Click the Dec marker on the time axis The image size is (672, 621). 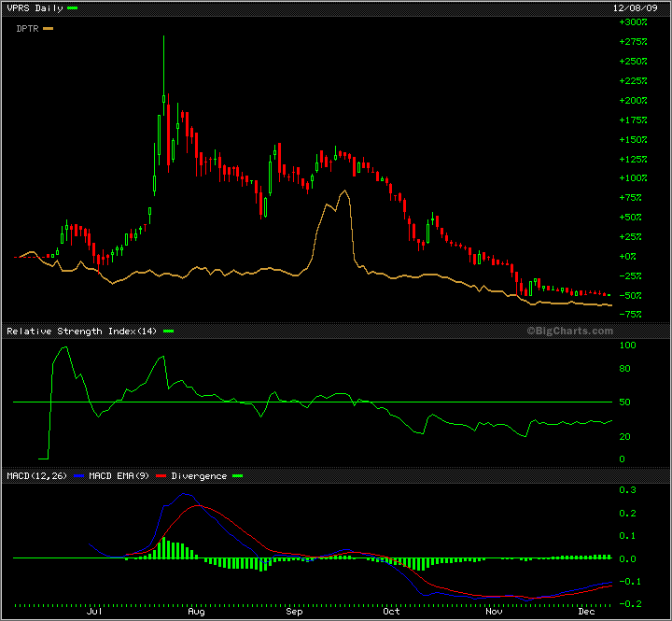click(586, 612)
